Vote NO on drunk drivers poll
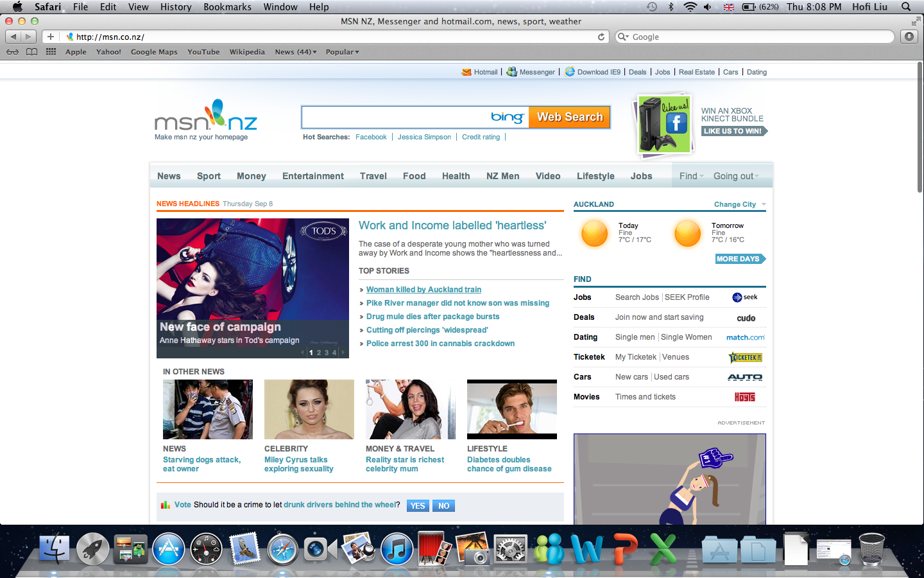Viewport: 924px width, 578px height. point(443,506)
